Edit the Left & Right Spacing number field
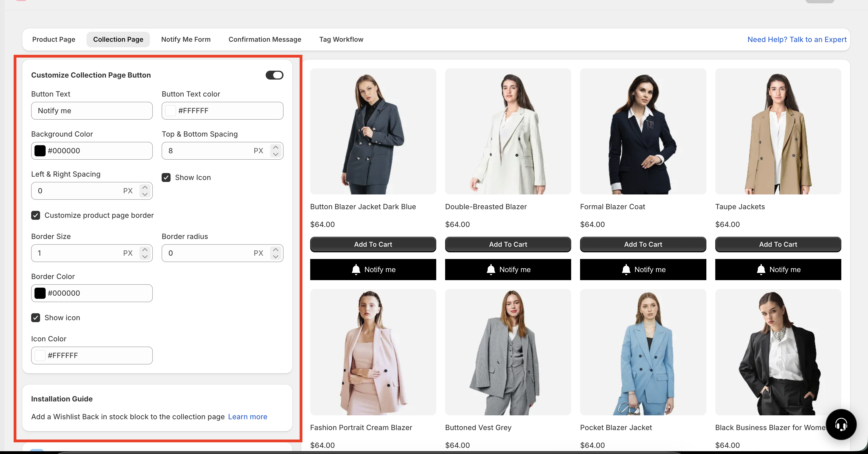The image size is (868, 454). 92,191
